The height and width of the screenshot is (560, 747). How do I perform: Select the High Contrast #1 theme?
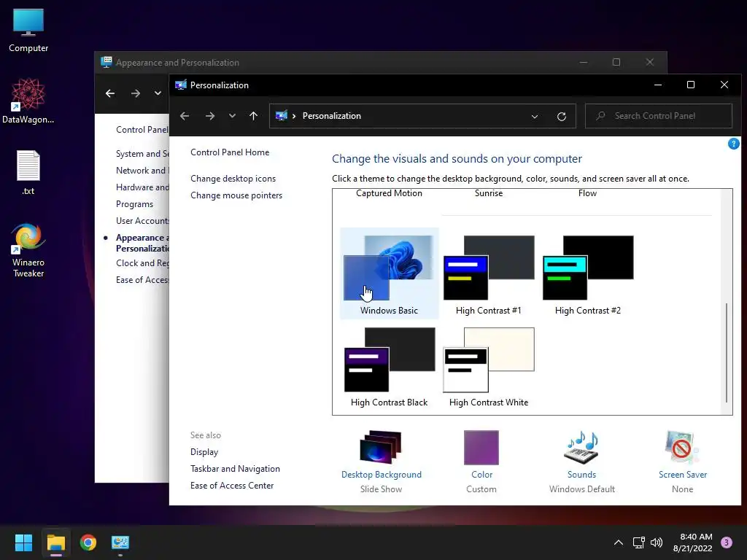[x=488, y=273]
